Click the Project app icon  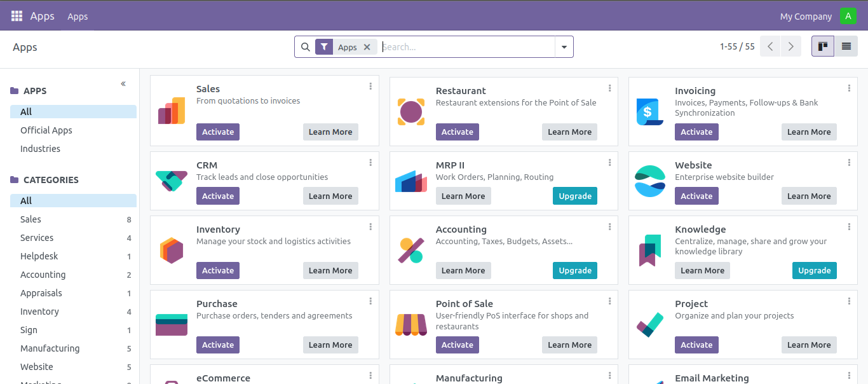click(650, 324)
